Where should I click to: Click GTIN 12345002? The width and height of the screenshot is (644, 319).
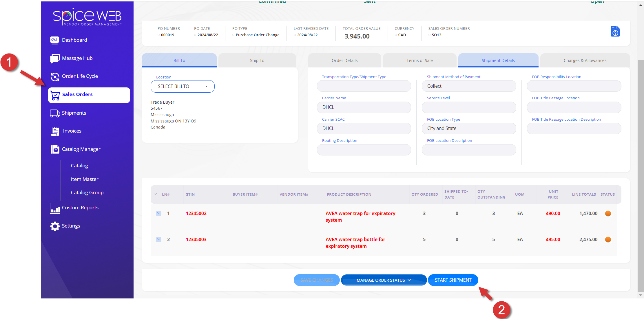tap(196, 213)
